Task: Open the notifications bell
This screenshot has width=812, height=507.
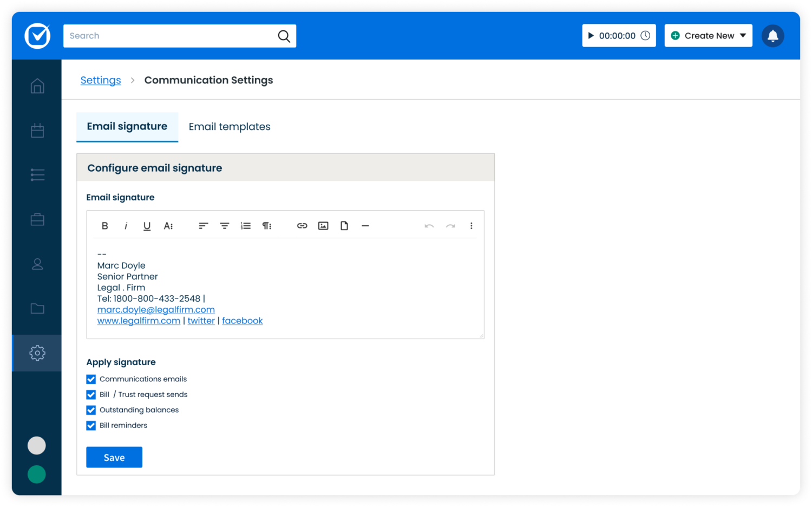Action: [773, 36]
